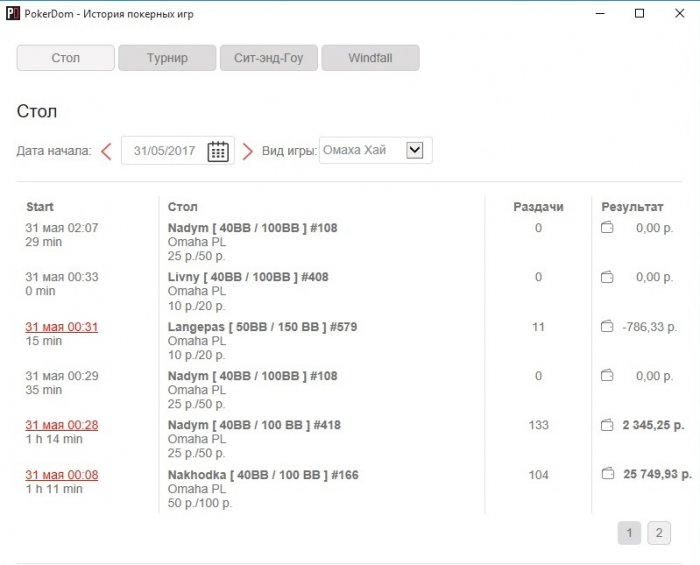The image size is (700, 565).
Task: Click wallet icon in Nadym #418 row
Action: click(x=607, y=425)
